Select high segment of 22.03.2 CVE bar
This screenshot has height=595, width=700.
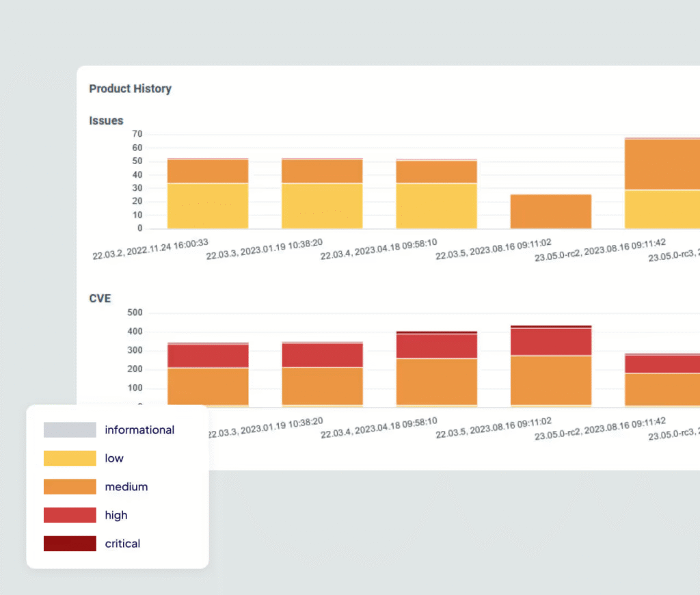coord(208,356)
